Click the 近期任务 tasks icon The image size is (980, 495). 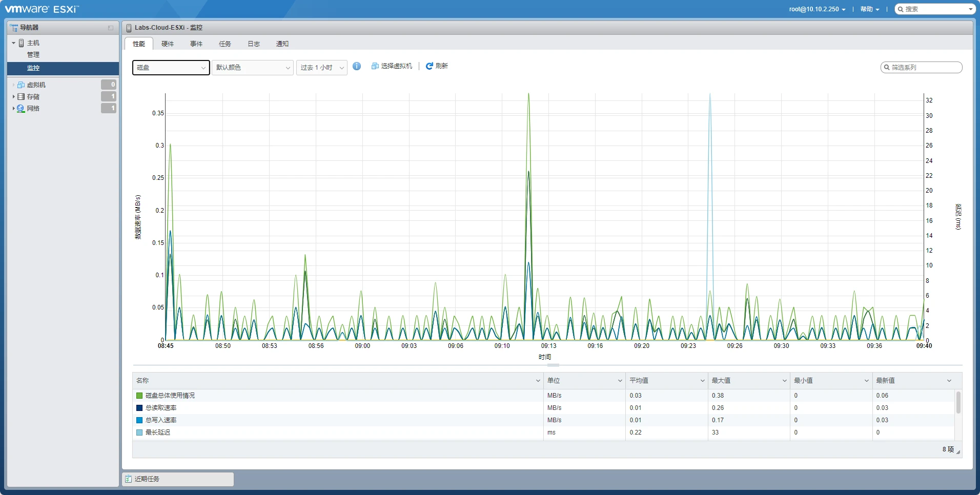129,479
